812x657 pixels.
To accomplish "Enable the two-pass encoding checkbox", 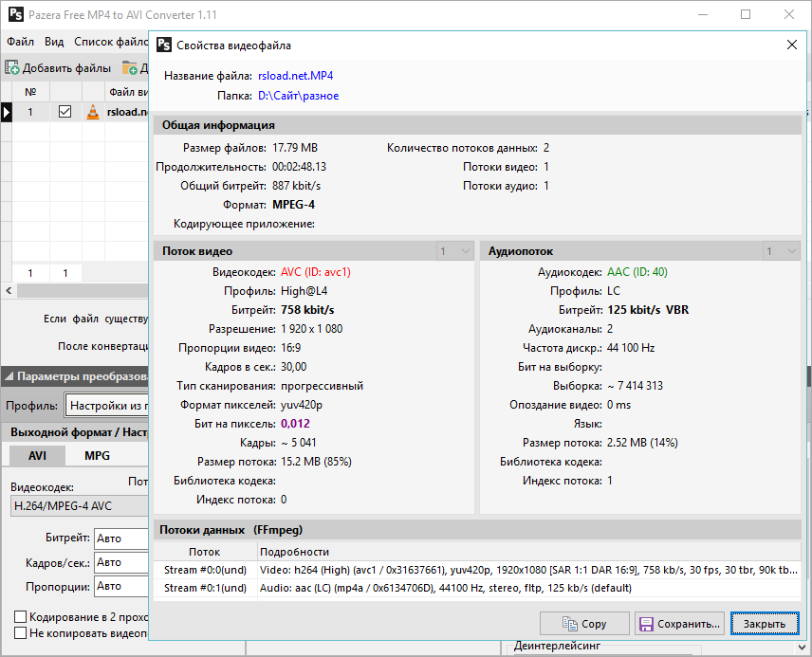I will pyautogui.click(x=21, y=617).
